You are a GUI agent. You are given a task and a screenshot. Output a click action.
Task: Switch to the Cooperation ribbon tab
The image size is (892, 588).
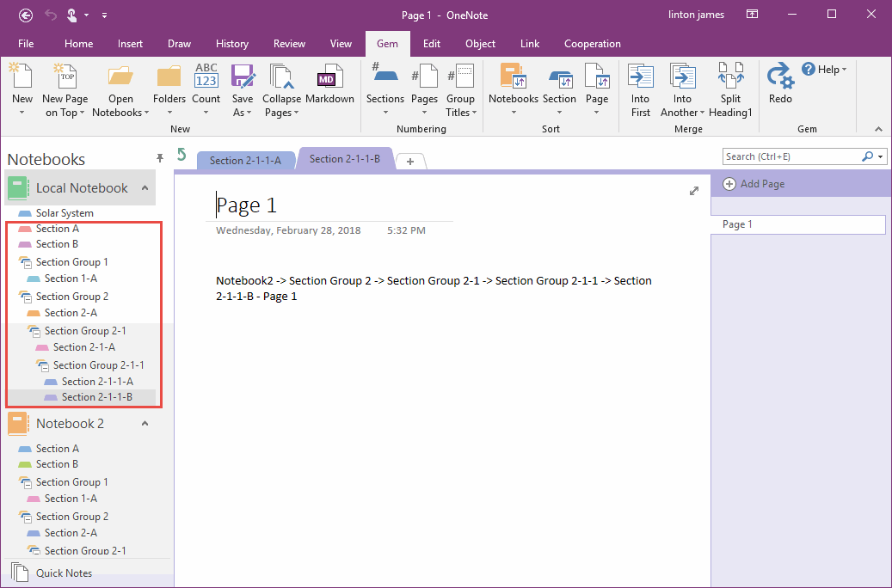tap(592, 44)
